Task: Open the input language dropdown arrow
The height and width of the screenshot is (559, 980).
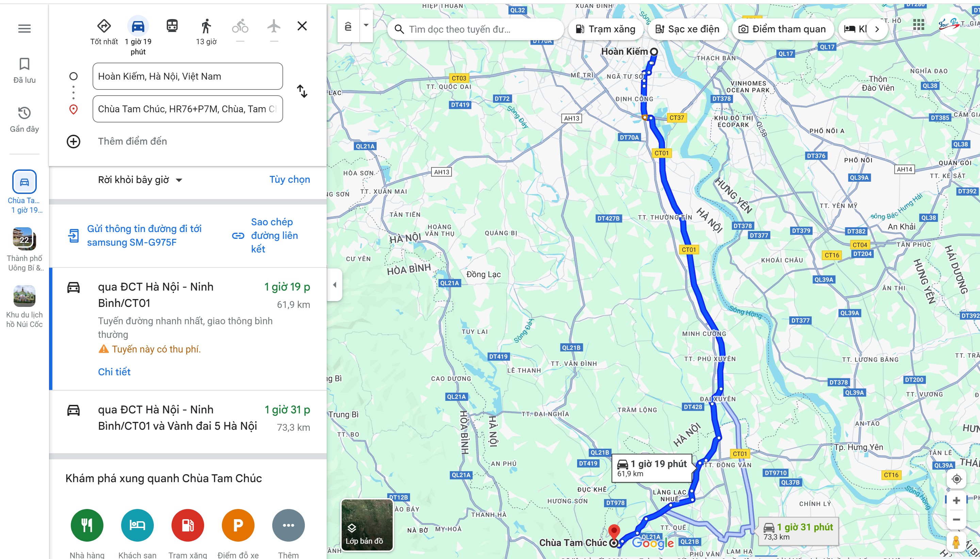Action: tap(366, 26)
